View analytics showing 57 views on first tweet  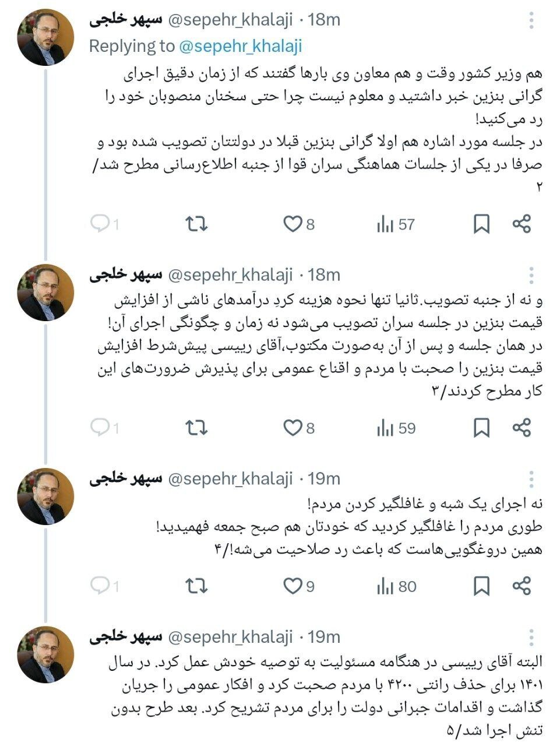click(385, 222)
